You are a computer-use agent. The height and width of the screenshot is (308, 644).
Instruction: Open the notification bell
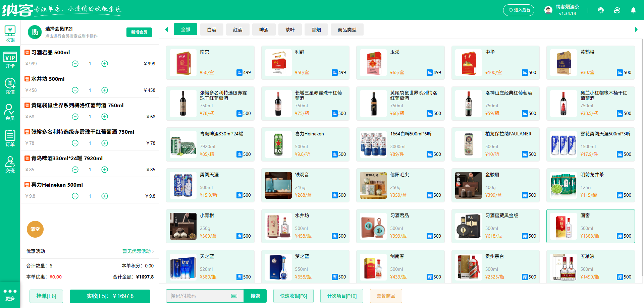tap(633, 10)
